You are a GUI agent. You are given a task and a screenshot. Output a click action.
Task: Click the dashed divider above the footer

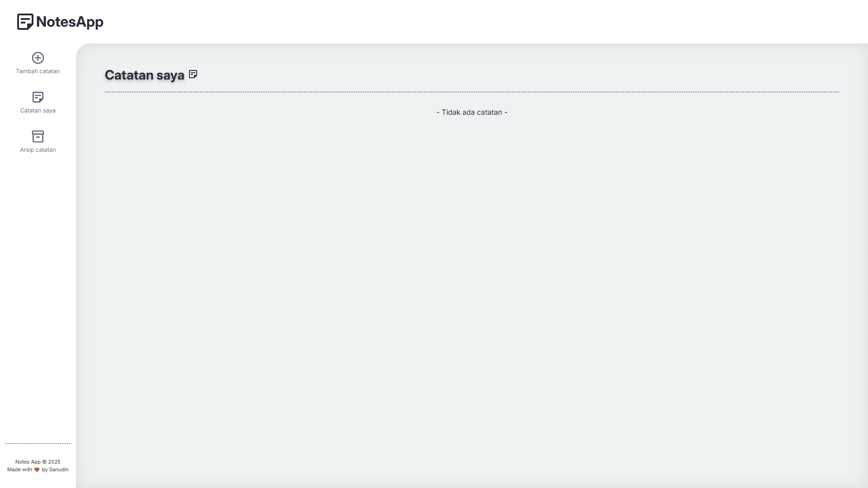click(38, 443)
